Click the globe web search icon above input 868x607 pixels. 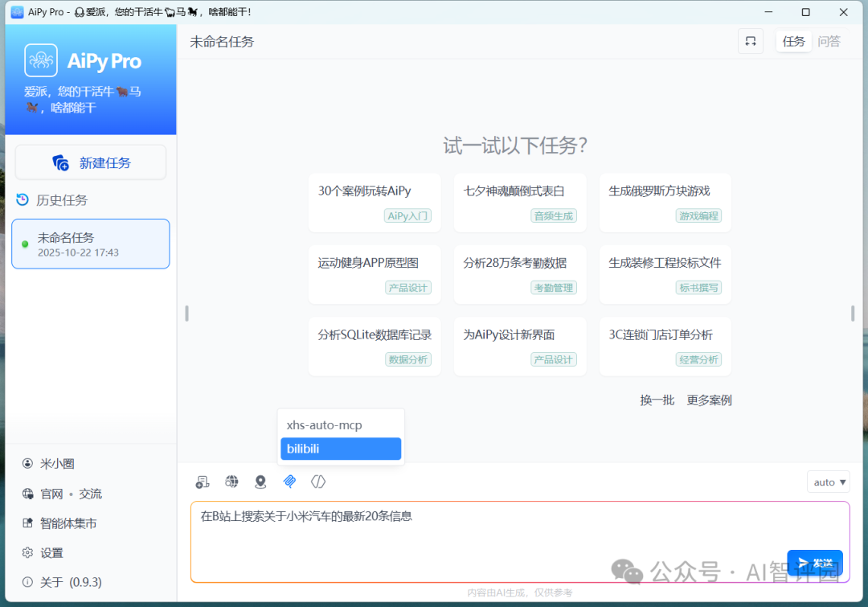pos(231,482)
